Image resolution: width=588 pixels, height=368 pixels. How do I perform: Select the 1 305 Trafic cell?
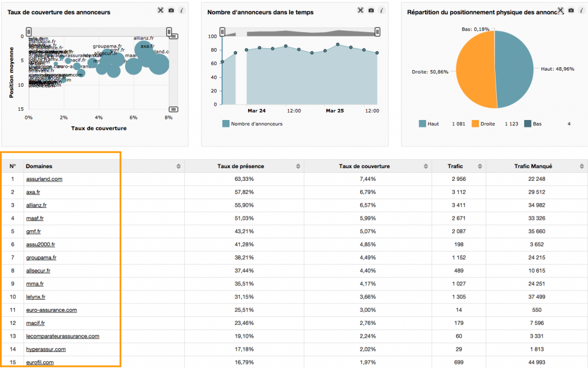tap(459, 297)
